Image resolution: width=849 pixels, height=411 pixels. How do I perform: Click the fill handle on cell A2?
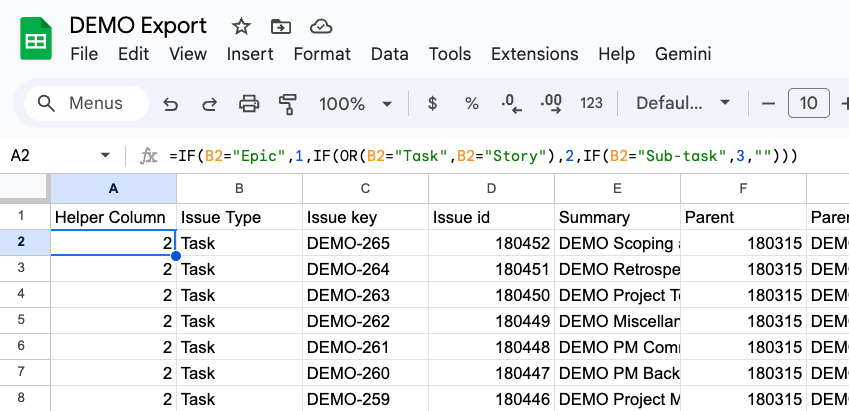(176, 256)
